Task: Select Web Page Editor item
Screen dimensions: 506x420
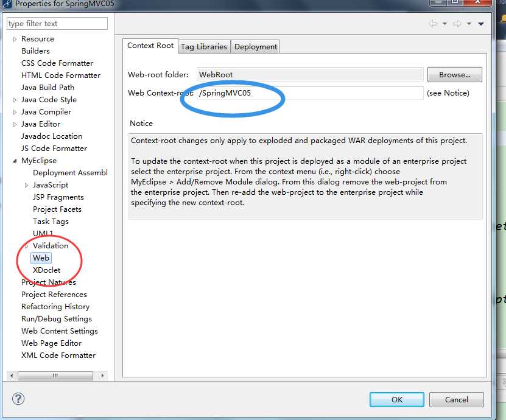Action: (51, 343)
